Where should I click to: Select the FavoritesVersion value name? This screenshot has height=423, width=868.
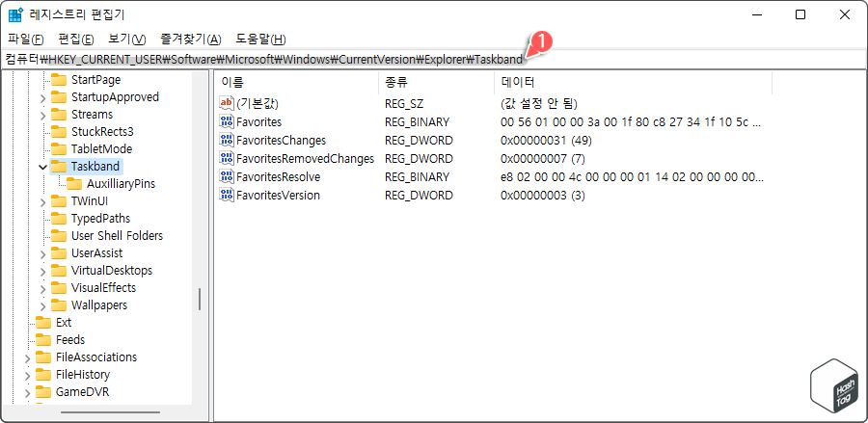pos(278,196)
